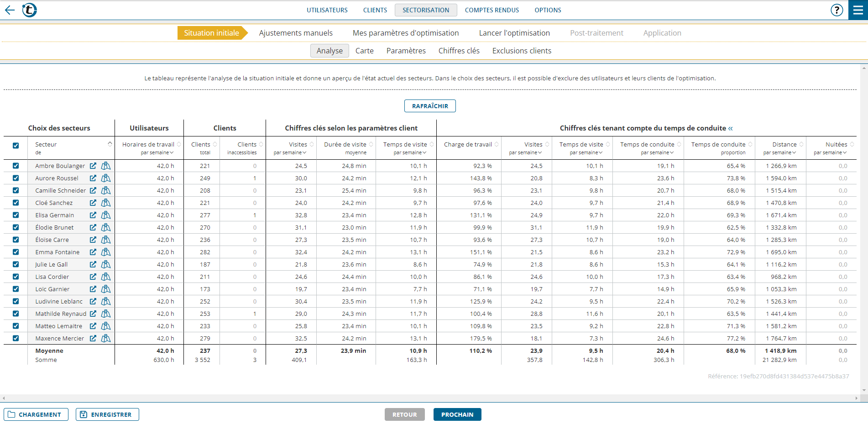
Task: Open client-parameter Temps de visite period dropdown
Action: pyautogui.click(x=410, y=152)
